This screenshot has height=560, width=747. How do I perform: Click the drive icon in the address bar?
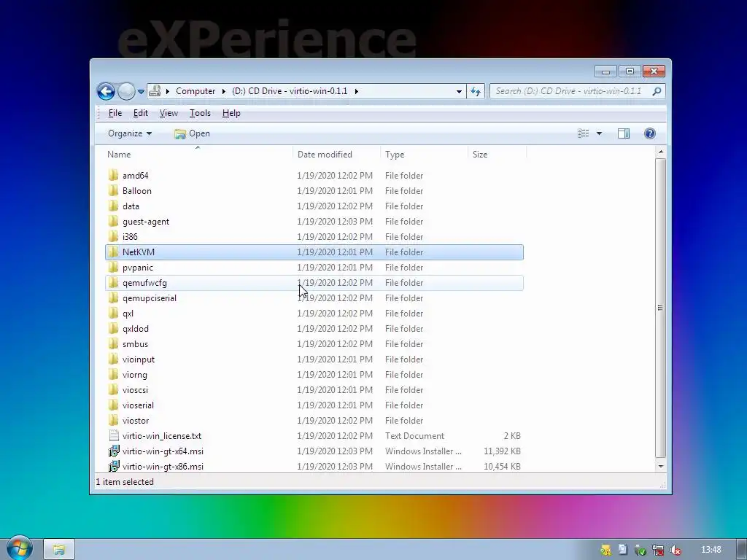[155, 91]
